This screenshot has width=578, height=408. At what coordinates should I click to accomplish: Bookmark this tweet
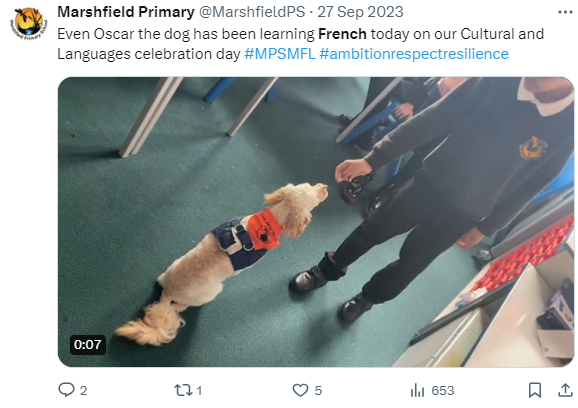point(535,390)
